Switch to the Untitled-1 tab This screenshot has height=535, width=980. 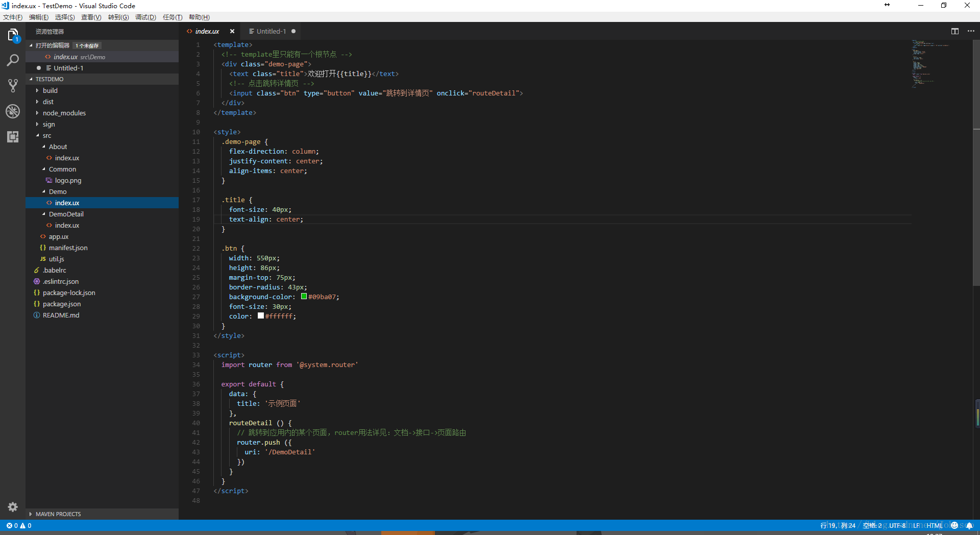[271, 31]
